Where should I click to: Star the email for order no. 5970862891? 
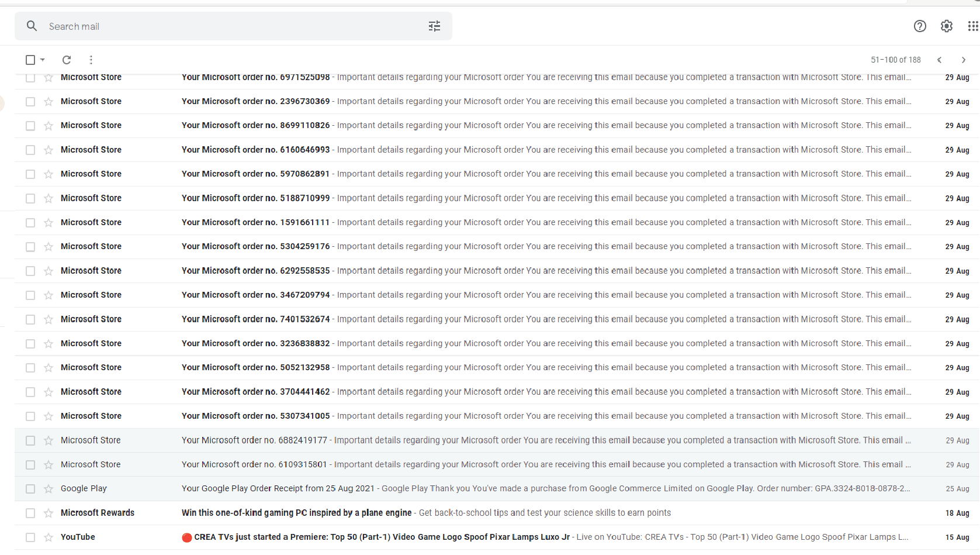tap(49, 174)
